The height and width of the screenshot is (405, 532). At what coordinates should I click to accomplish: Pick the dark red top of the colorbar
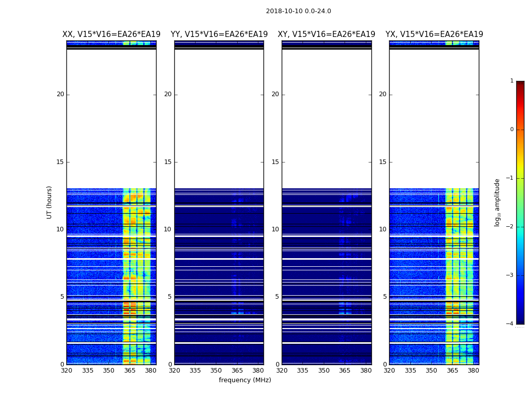click(x=520, y=84)
